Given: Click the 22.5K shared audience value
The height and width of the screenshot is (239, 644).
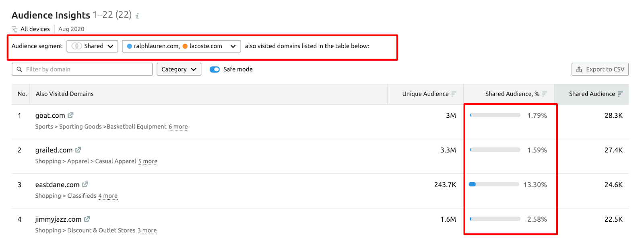Looking at the screenshot, I should coord(613,219).
